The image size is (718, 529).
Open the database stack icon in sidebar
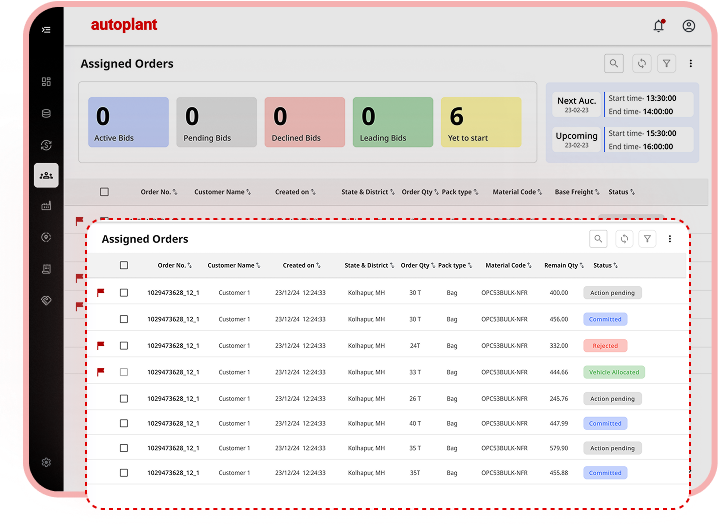[x=46, y=113]
